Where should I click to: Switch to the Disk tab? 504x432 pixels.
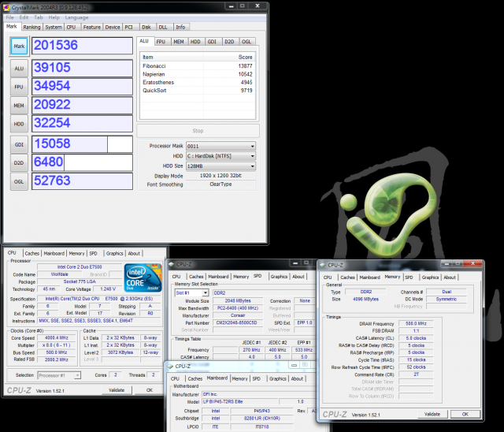point(146,28)
